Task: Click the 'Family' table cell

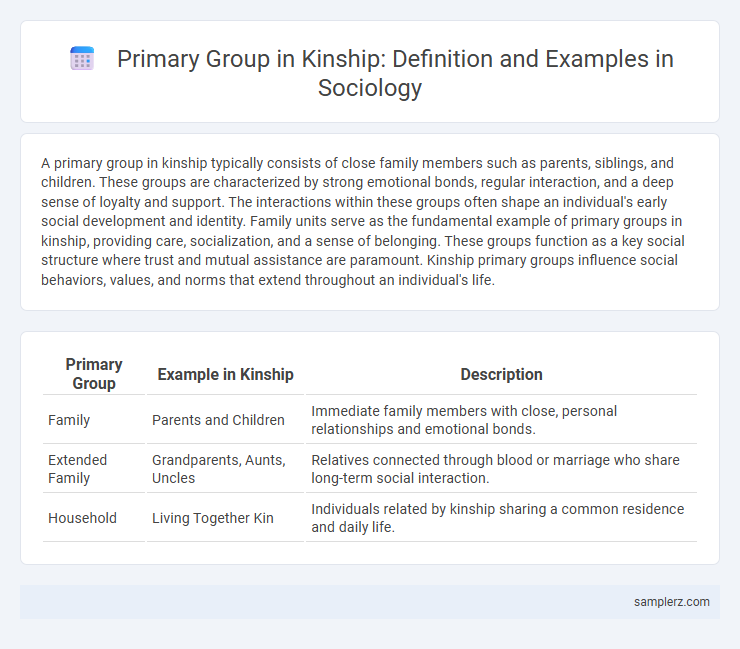Action: pyautogui.click(x=94, y=420)
